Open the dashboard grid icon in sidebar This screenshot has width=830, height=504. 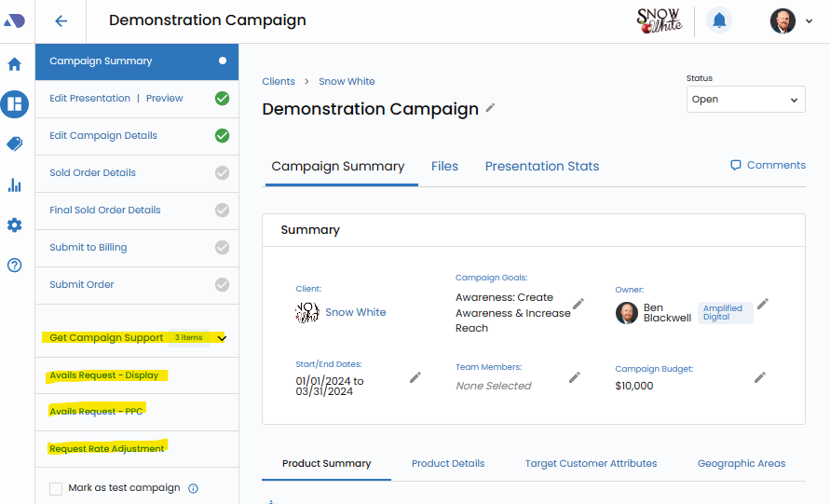[x=14, y=103]
